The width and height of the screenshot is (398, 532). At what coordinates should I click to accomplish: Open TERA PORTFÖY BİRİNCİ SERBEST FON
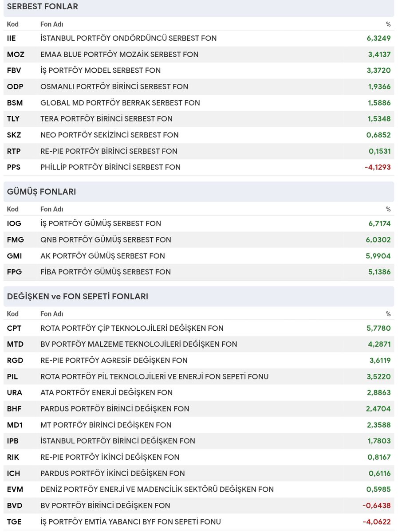pyautogui.click(x=106, y=119)
